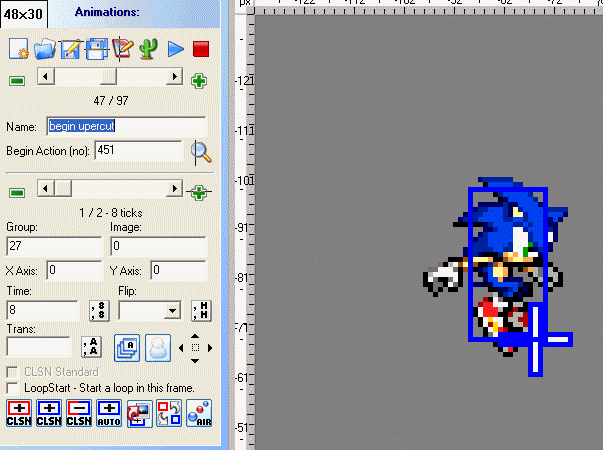Screen dimensions: 603x450
Task: Click the green cactus icon
Action: pos(149,49)
